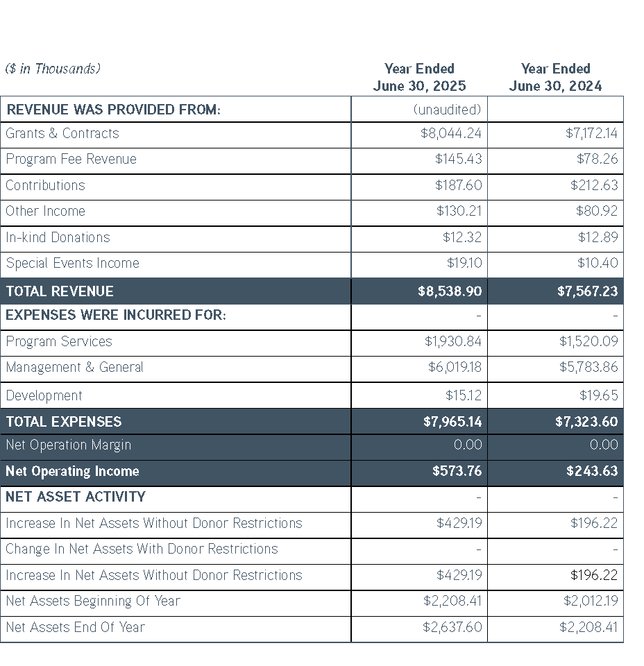644x666 pixels.
Task: Click the Program Fee Revenue label
Action: (x=71, y=160)
